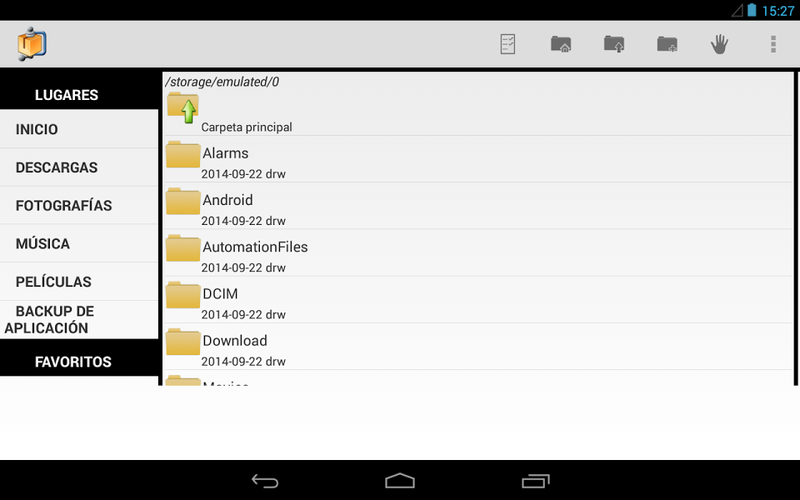Tap the AndroZip app logo
Screen dimensions: 800x500
point(32,44)
